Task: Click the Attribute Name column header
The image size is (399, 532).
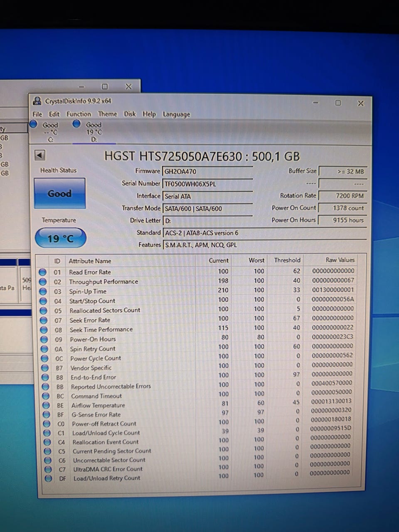Action: tap(90, 261)
